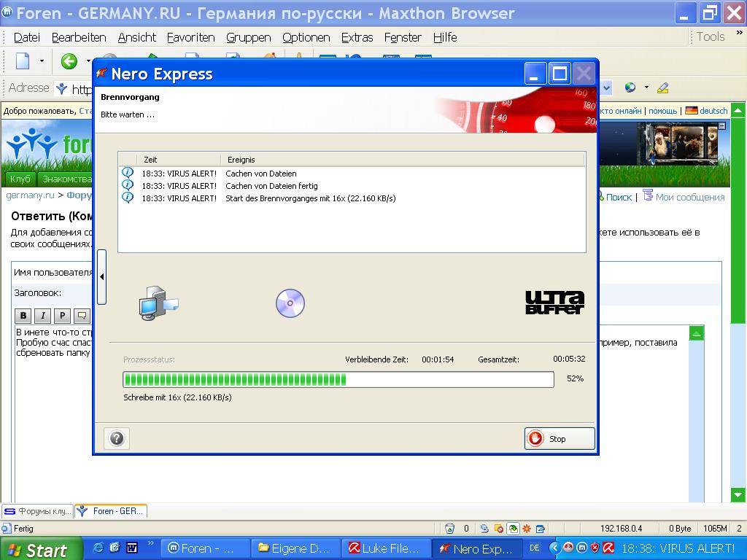Click the computer source icon in Nero
The width and height of the screenshot is (747, 560).
pos(158,303)
